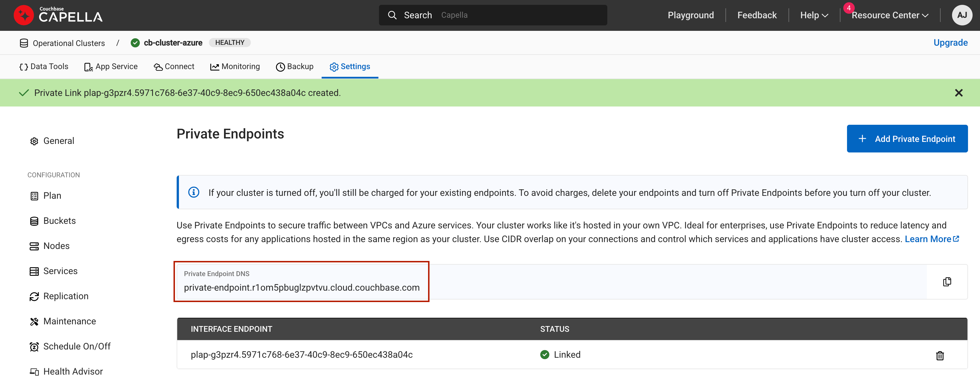Click Add Private Endpoint button
980x386 pixels.
907,138
